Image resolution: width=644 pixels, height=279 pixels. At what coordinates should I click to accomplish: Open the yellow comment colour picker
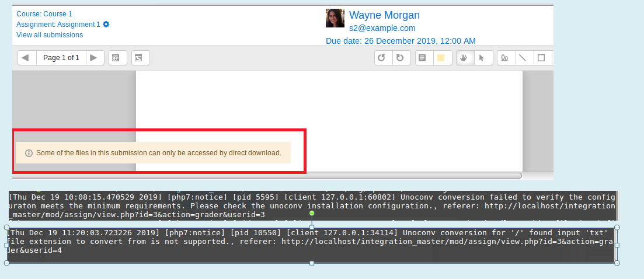[443, 58]
